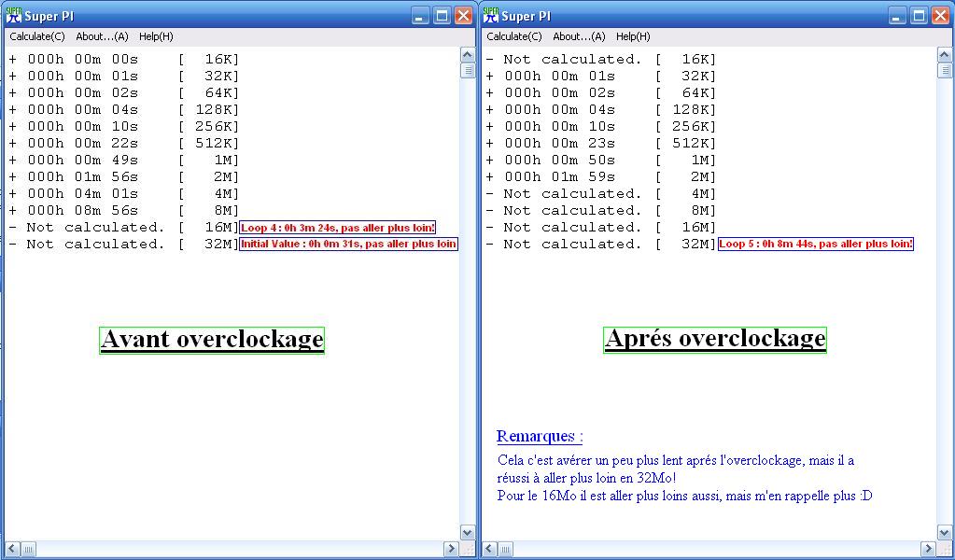Image resolution: width=955 pixels, height=560 pixels.
Task: Select the 128K row in left window
Action: [x=123, y=109]
